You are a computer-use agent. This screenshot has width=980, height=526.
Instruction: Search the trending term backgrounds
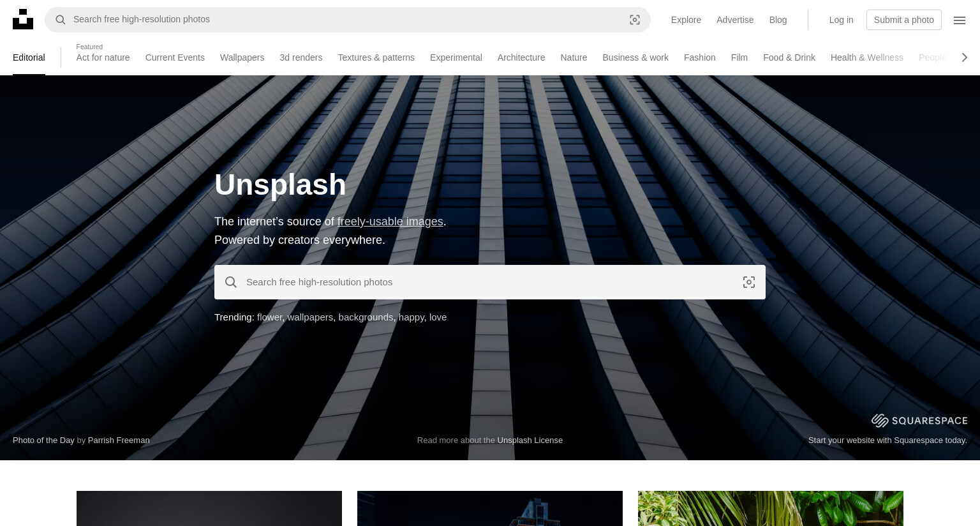[x=366, y=317]
